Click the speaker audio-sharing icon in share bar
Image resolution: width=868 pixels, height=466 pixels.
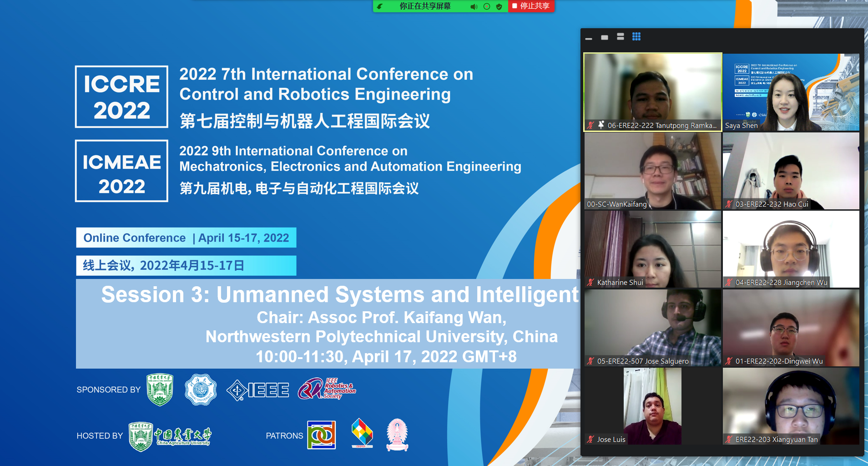pos(474,6)
